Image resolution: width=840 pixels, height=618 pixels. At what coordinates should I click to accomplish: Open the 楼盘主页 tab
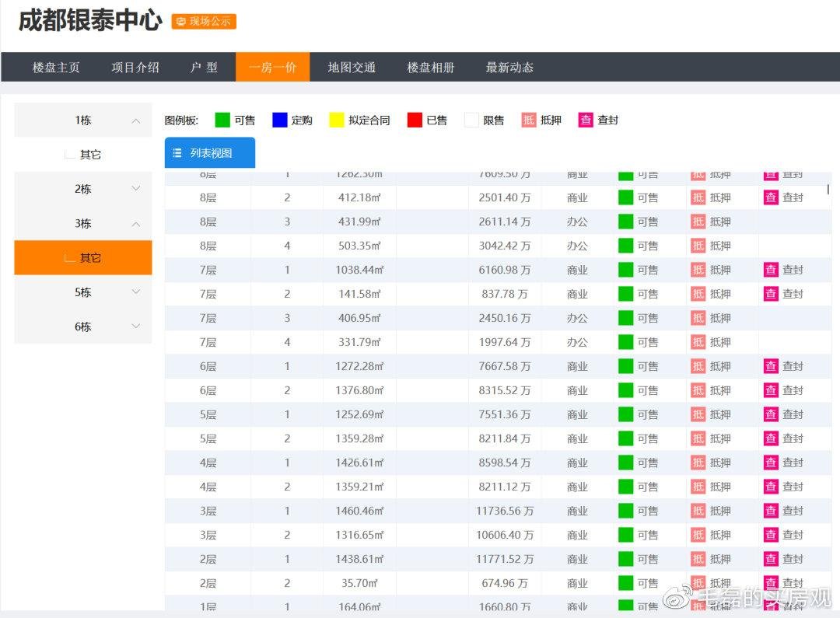click(56, 68)
